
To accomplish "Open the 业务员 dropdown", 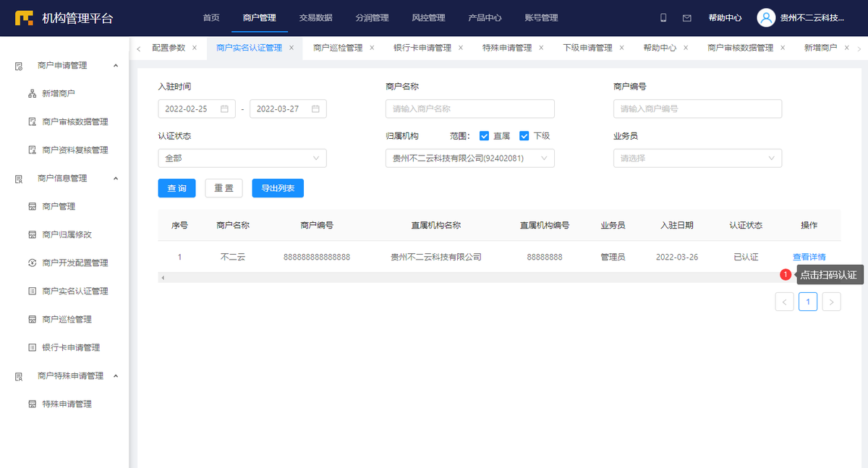I will (x=697, y=158).
